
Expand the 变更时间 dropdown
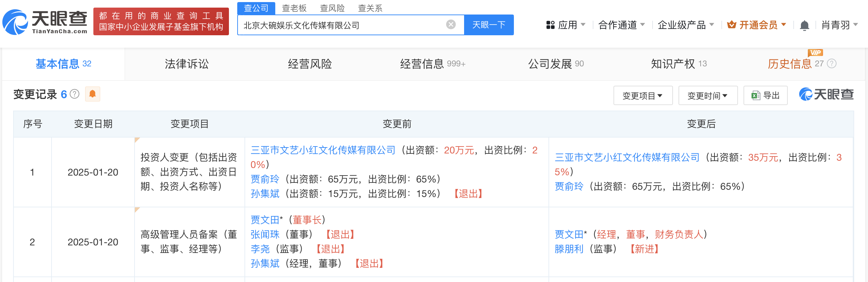(x=708, y=95)
